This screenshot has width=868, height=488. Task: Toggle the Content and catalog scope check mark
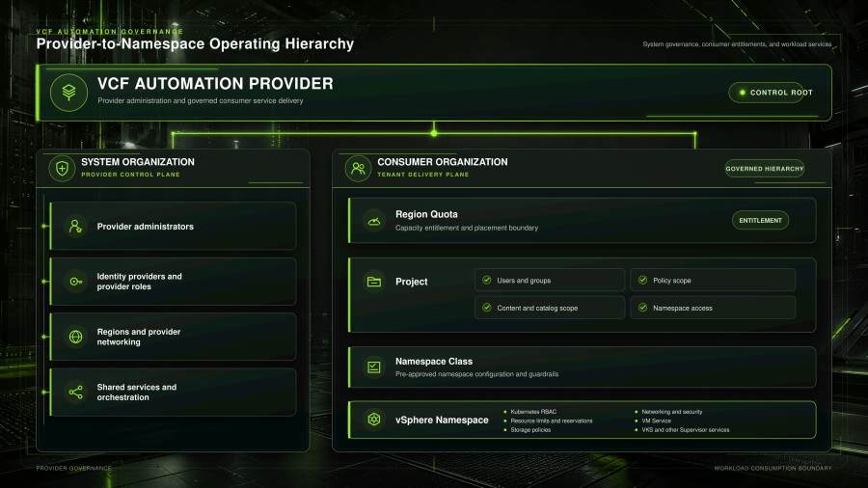487,308
